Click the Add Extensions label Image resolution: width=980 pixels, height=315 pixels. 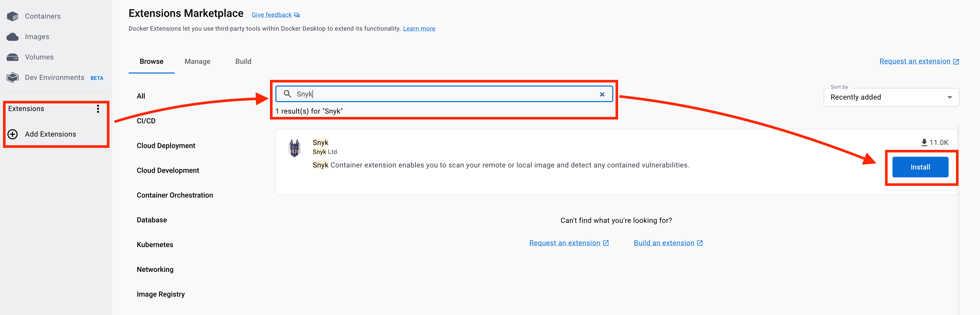(50, 134)
